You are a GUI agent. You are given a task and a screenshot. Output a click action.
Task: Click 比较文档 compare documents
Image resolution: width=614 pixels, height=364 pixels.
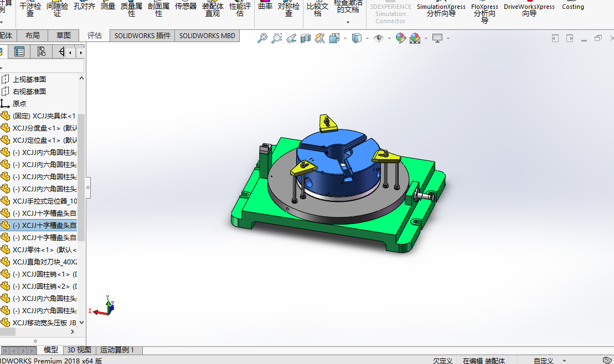[x=318, y=9]
